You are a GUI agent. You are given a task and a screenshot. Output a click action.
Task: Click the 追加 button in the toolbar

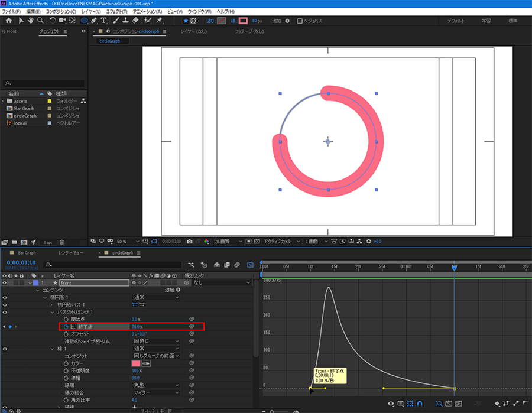pos(287,21)
